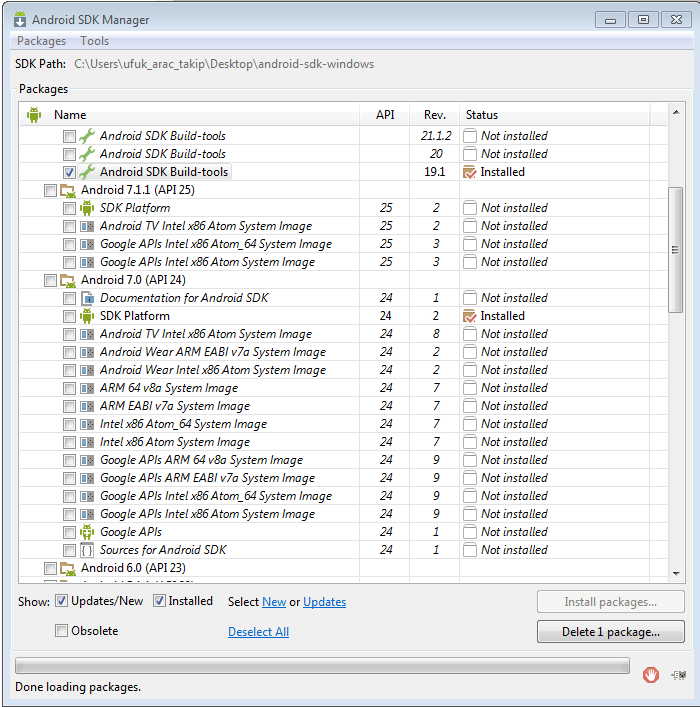Check the Android 7.0 (API 24) group checkbox
This screenshot has width=700, height=707.
click(50, 280)
